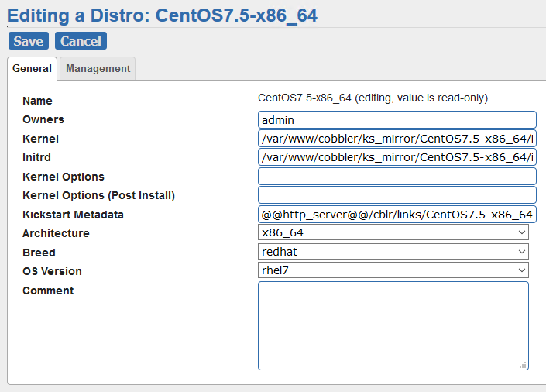This screenshot has height=392, width=546.
Task: Click the Kernel label
Action: [41, 139]
